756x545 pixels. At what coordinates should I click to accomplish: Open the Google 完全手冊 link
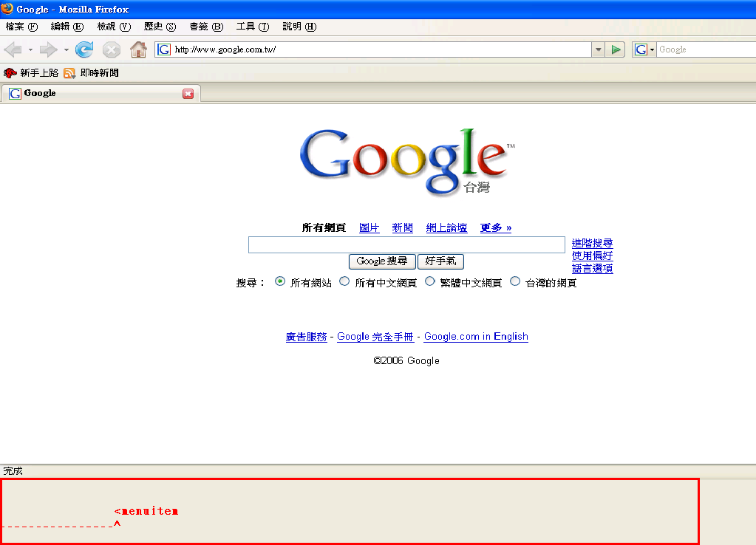point(375,337)
